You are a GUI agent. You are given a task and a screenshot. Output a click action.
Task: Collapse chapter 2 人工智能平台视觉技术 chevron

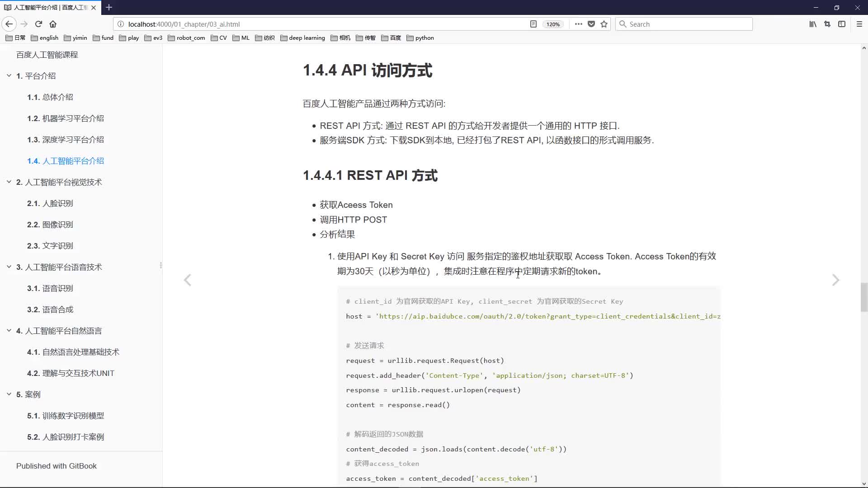(x=9, y=182)
